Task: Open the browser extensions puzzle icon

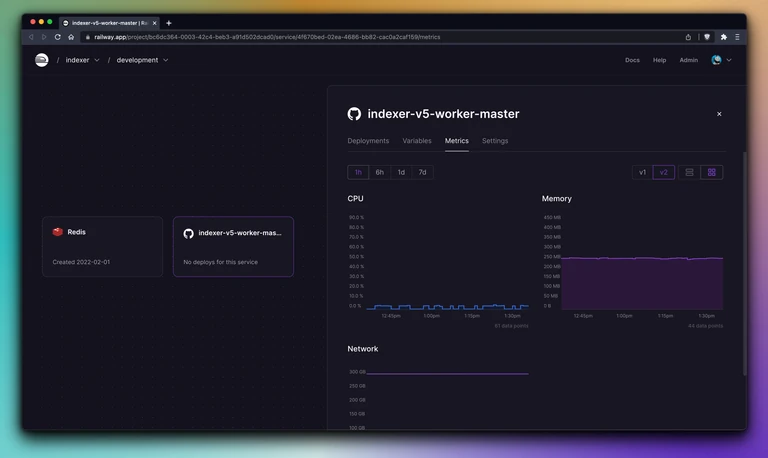Action: [723, 37]
